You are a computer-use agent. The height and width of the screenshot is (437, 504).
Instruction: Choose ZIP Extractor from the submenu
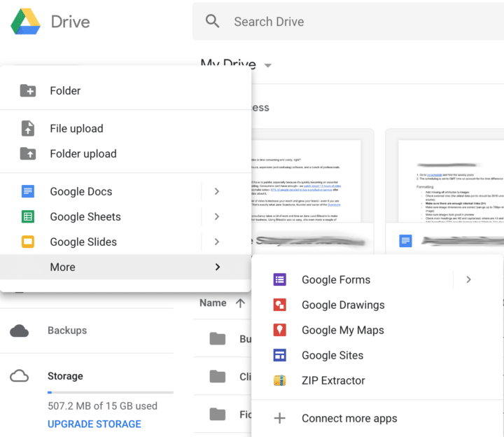(x=377, y=380)
